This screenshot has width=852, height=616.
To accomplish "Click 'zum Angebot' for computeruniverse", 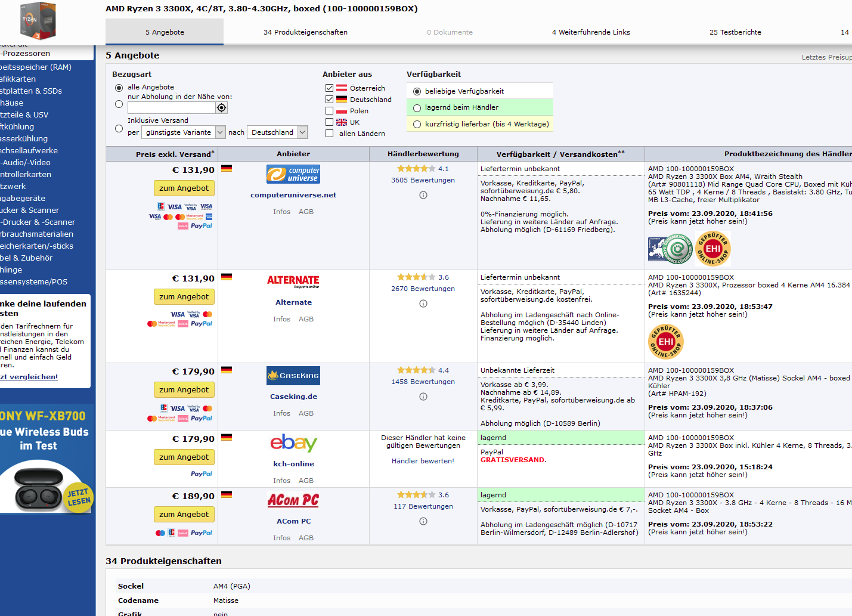I will [x=184, y=188].
